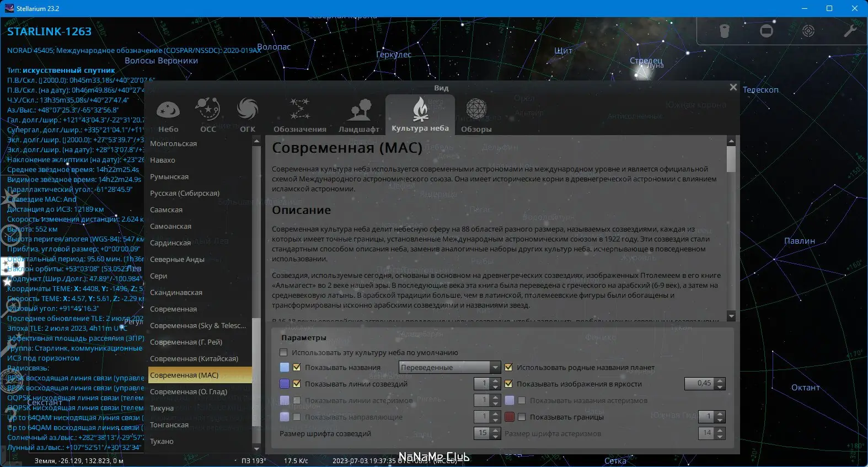The height and width of the screenshot is (467, 868).
Task: Select Тукано sky culture
Action: pos(200,441)
